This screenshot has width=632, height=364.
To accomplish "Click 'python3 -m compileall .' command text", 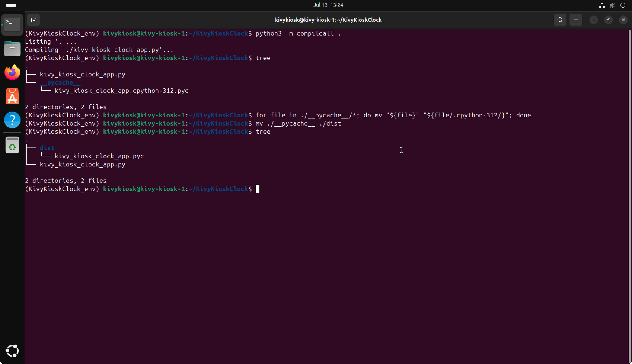I will pos(298,33).
